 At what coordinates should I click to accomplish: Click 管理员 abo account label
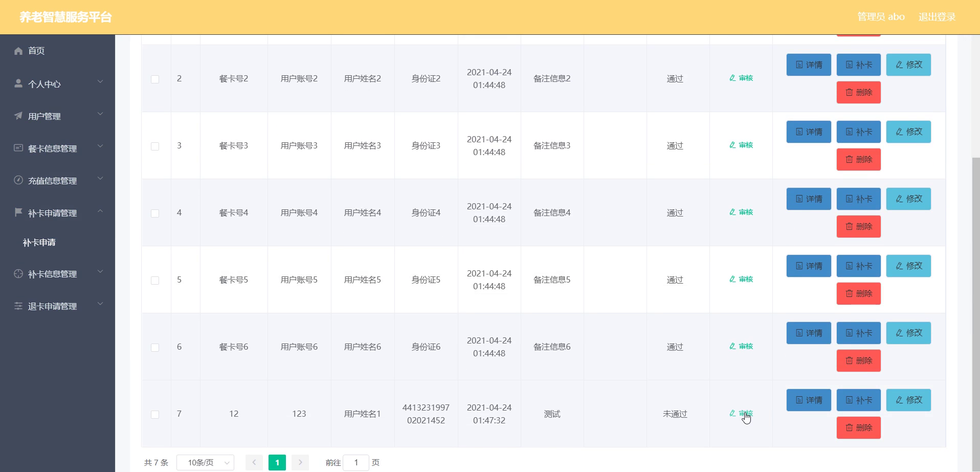(x=881, y=17)
